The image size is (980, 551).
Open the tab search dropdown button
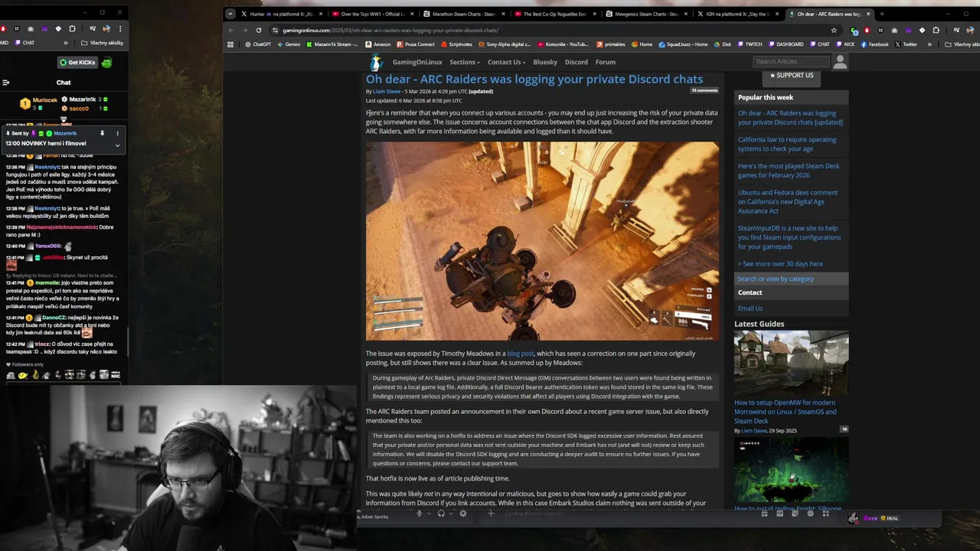(x=230, y=14)
